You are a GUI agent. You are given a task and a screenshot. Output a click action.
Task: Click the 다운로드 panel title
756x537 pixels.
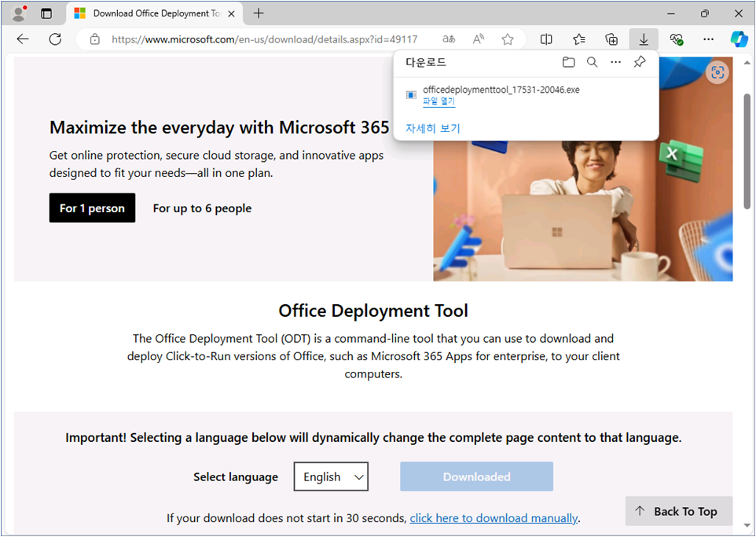pyautogui.click(x=426, y=62)
